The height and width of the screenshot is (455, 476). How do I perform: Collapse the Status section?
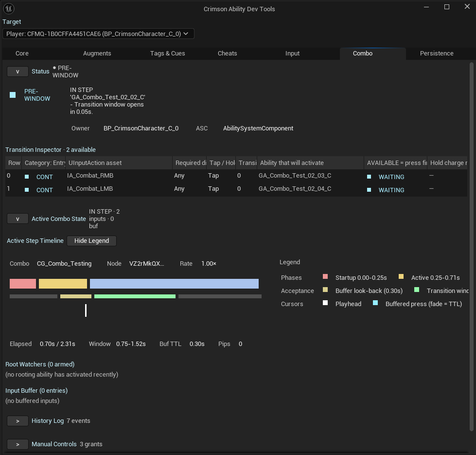(x=18, y=72)
